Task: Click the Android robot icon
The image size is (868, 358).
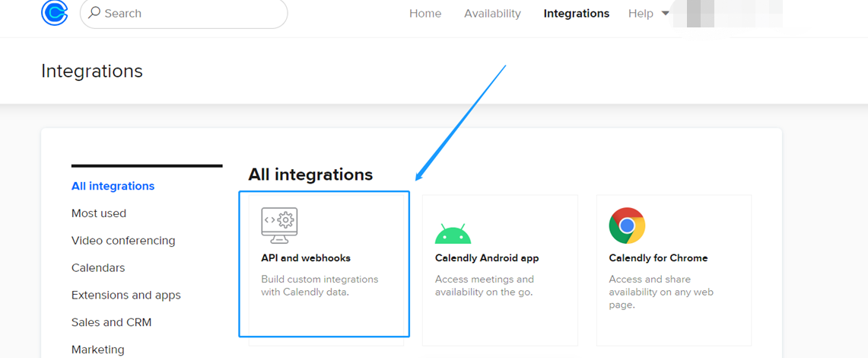Action: 453,234
